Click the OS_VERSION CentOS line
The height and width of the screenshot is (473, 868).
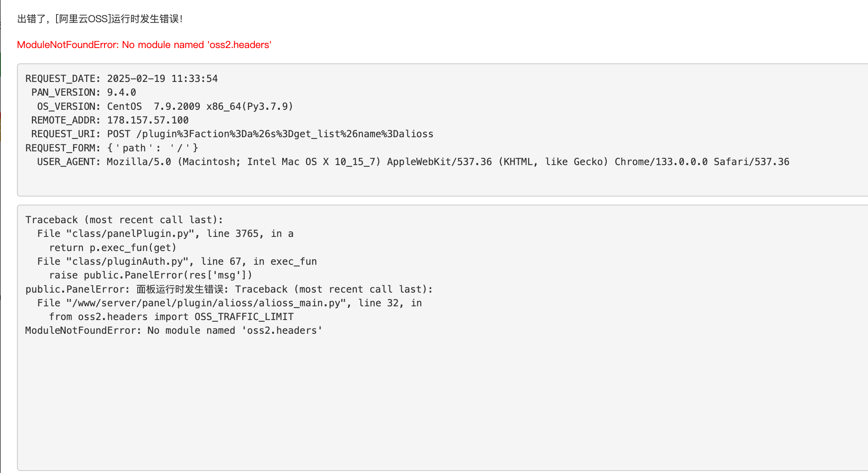coord(165,107)
